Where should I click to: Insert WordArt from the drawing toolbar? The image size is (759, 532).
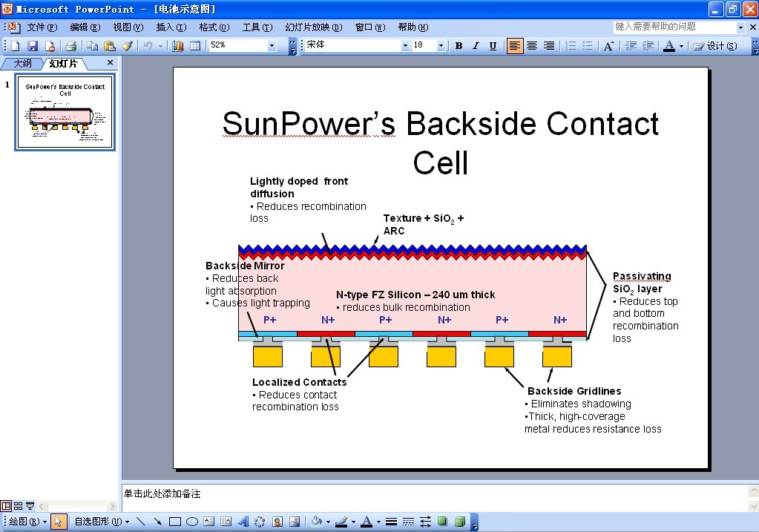coord(243,522)
